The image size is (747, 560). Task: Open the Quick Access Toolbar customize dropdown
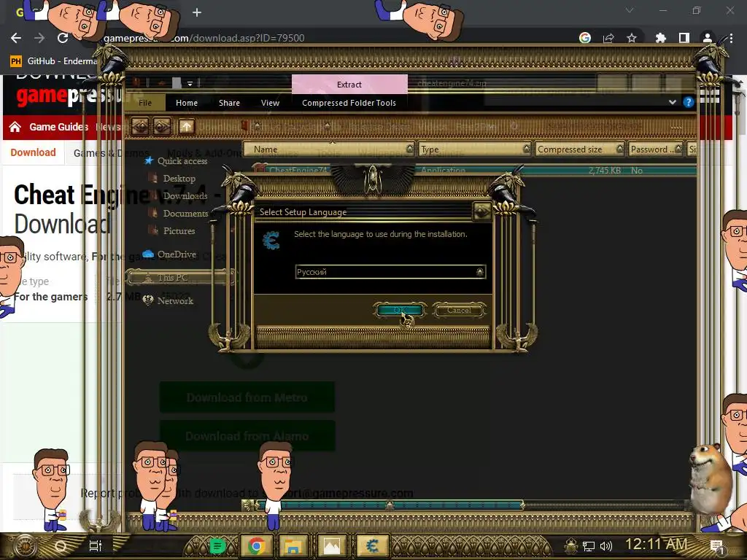(190, 83)
